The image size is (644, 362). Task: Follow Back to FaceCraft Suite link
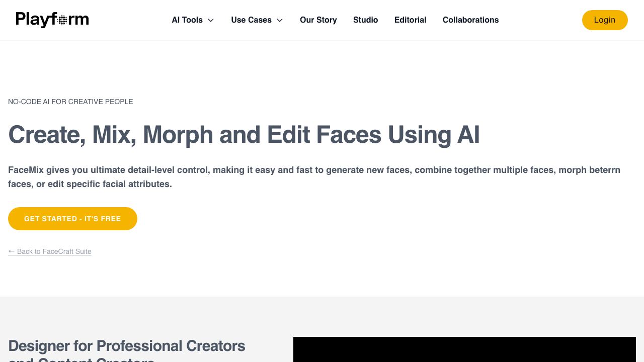pos(50,251)
